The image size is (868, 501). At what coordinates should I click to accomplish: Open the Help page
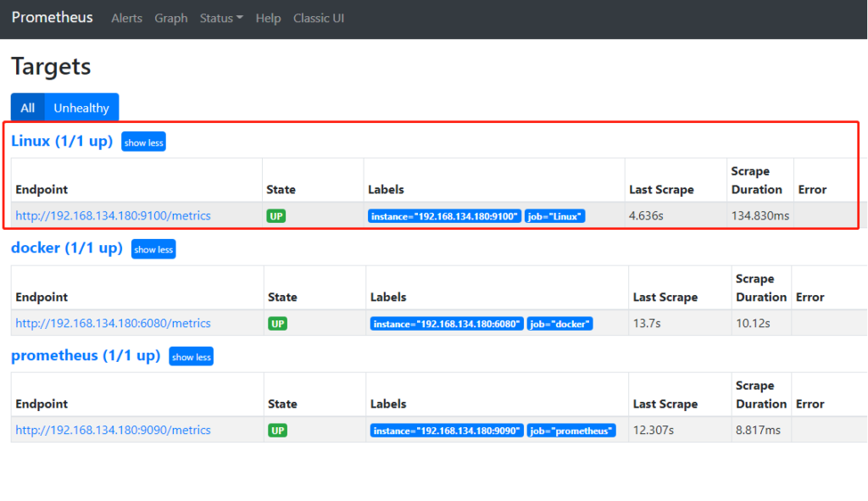coord(268,19)
